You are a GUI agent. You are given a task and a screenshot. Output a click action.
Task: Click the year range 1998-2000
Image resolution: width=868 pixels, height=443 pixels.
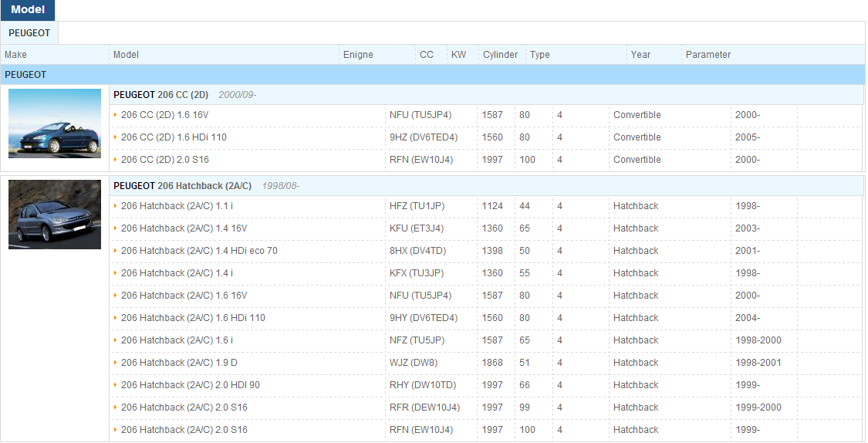coord(758,340)
